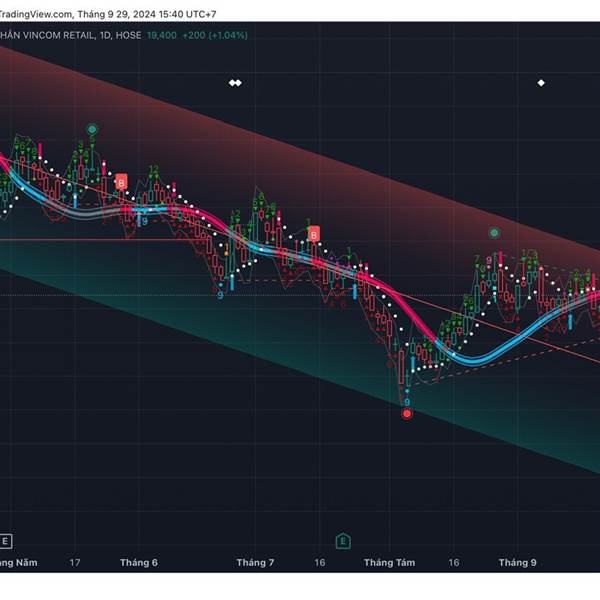Click the TradingView.com timestamp header text
This screenshot has width=600, height=600.
(x=108, y=15)
